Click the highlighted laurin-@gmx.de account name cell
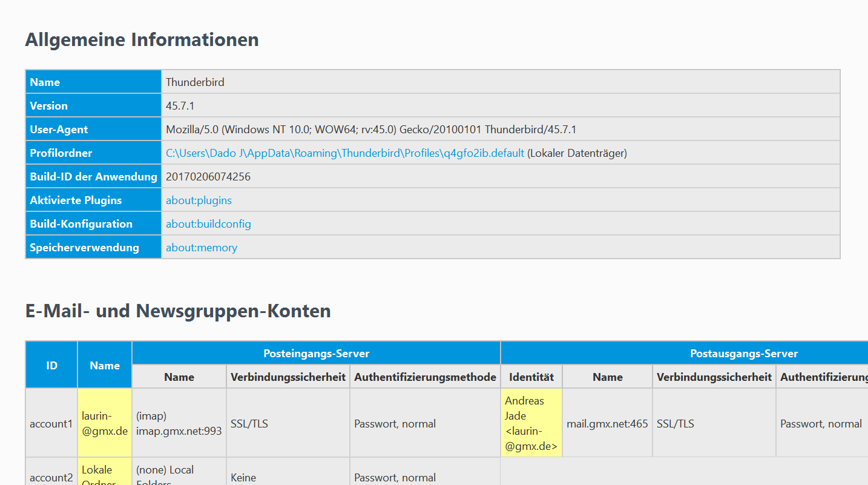The image size is (868, 485). [x=105, y=424]
